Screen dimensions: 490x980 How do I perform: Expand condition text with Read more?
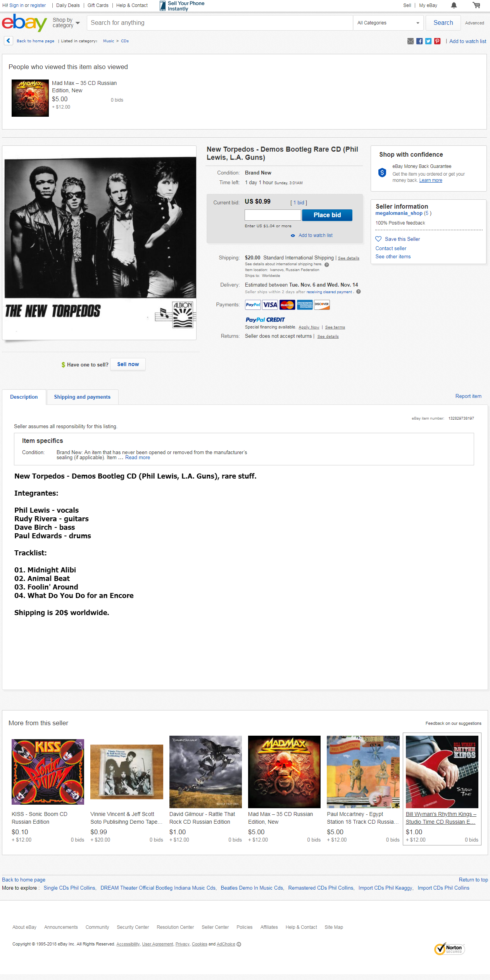[x=138, y=458]
